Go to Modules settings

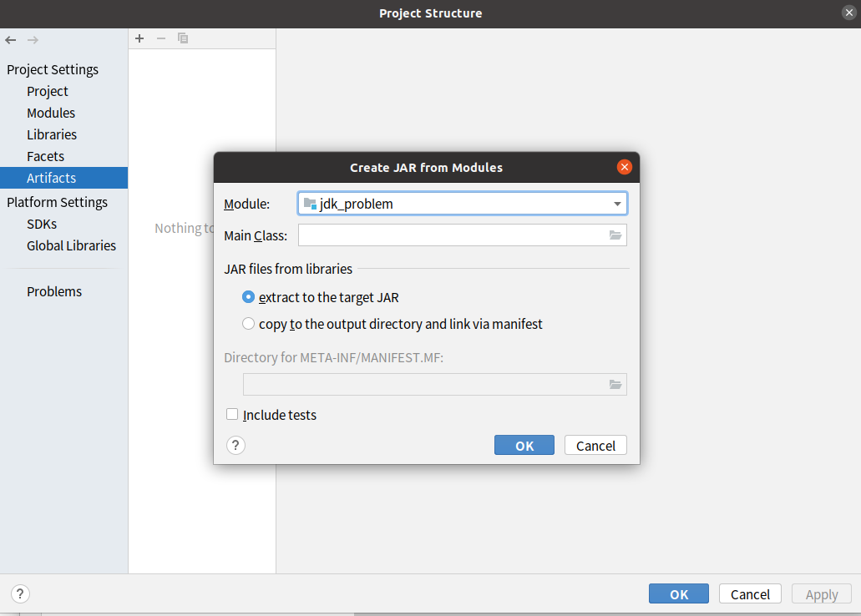(51, 113)
